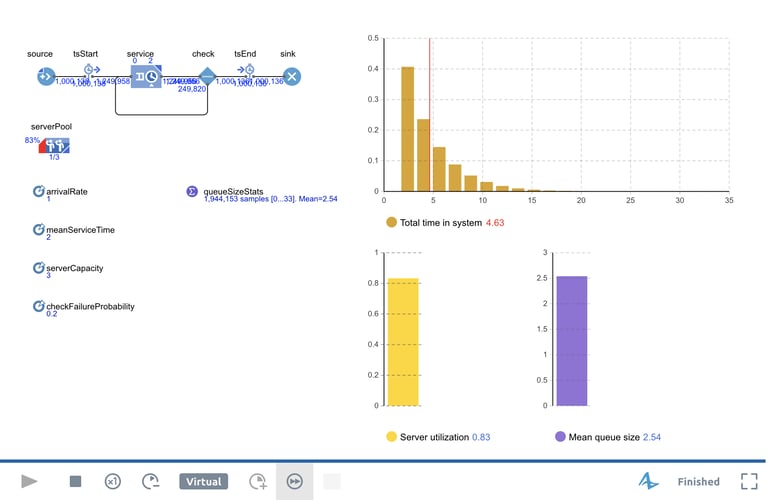Click the sink block
The height and width of the screenshot is (500, 768).
tap(291, 76)
